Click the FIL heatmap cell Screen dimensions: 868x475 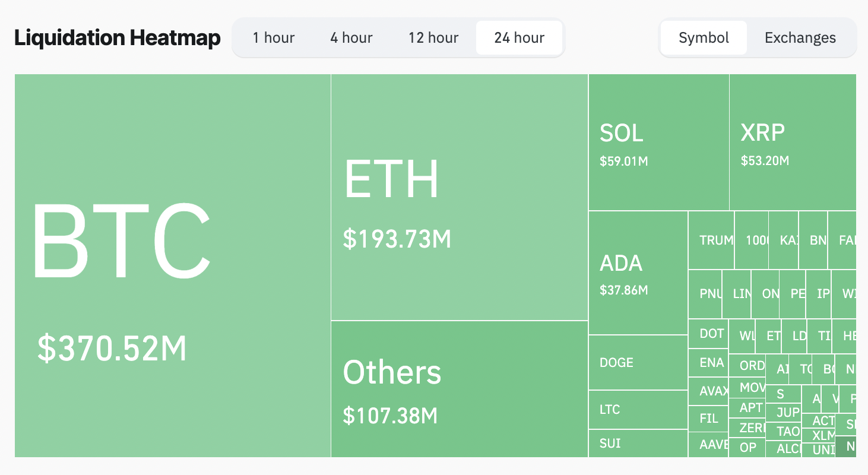(x=708, y=419)
